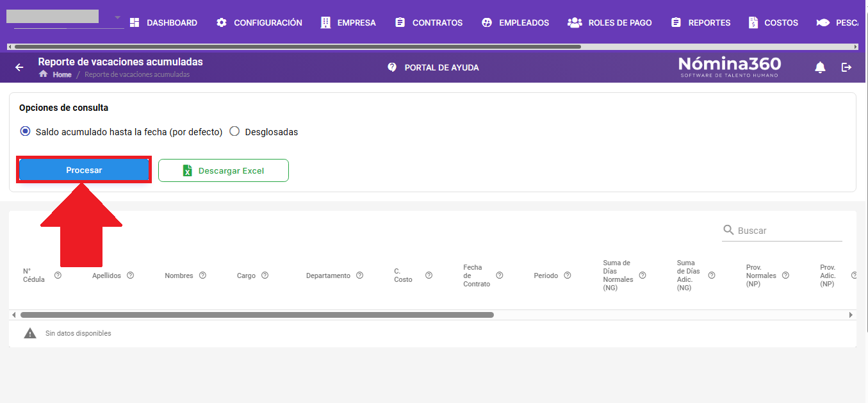The image size is (868, 403).
Task: Open the company selector dropdown arrow
Action: 117,17
